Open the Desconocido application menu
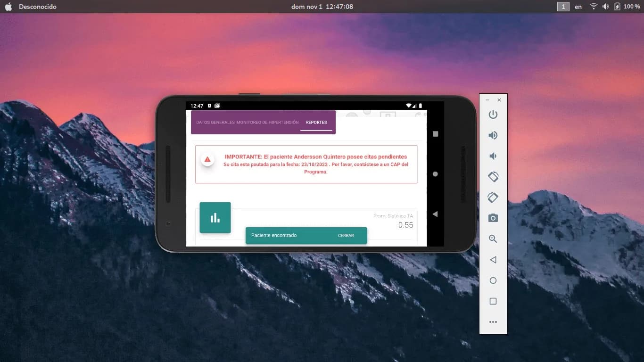The image size is (644, 362). [38, 7]
